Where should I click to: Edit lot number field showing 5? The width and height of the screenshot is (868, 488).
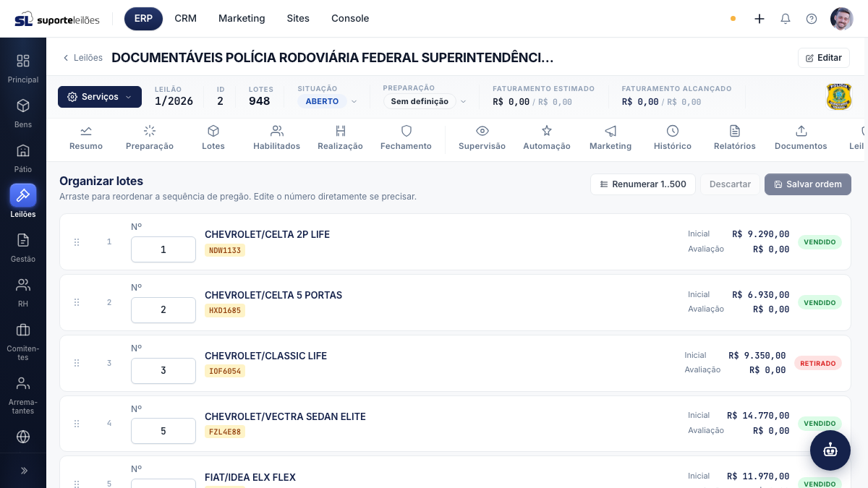tap(163, 431)
